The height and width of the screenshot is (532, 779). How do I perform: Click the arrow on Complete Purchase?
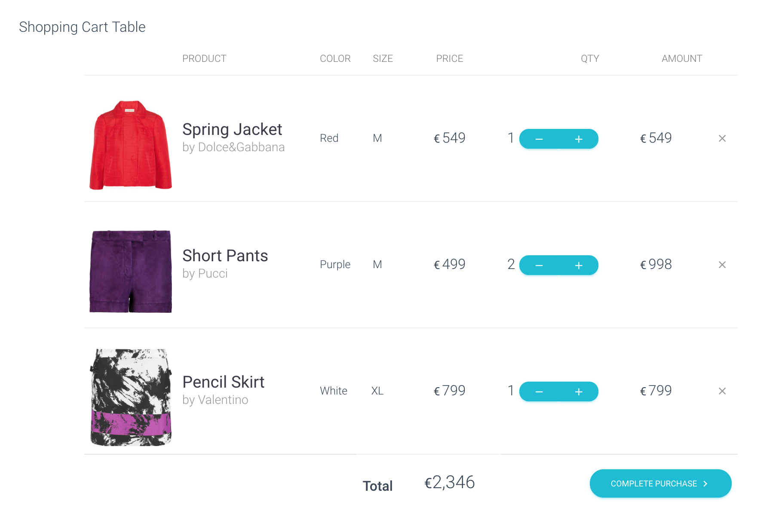click(705, 483)
